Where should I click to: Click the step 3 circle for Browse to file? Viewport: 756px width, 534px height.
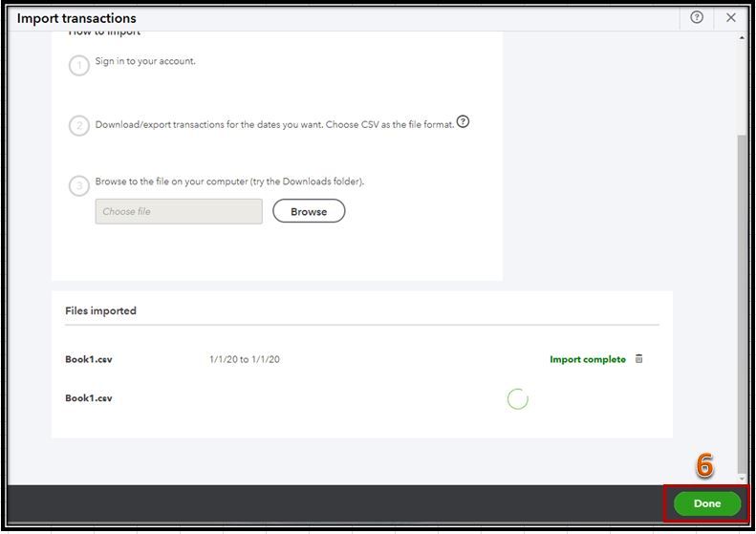(79, 185)
